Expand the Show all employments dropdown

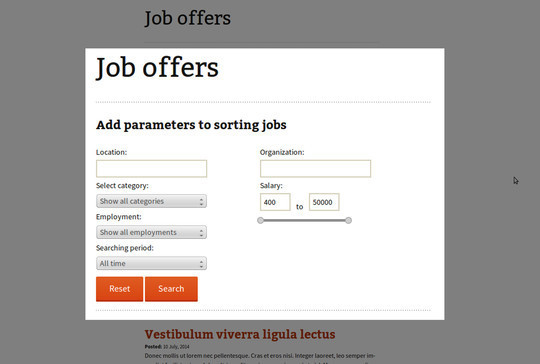(151, 232)
